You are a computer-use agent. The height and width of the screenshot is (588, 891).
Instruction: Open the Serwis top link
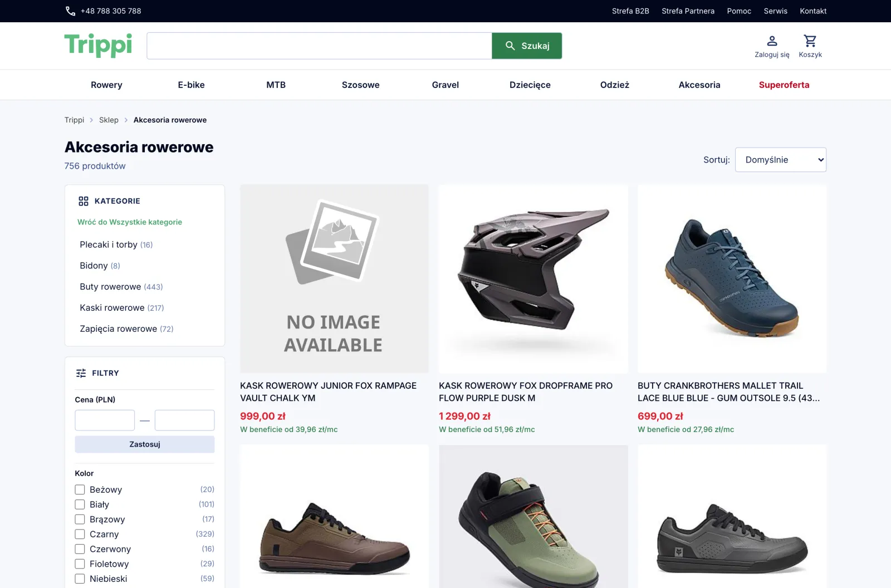click(775, 11)
